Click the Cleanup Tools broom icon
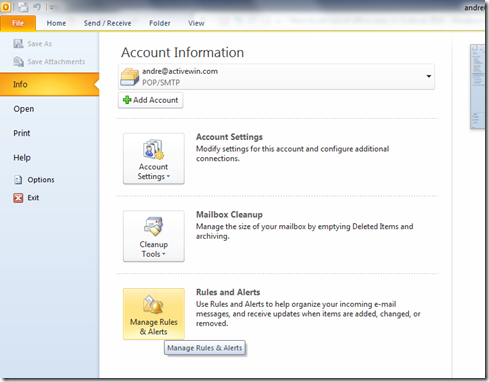Screen dimensions: 489x382 tap(154, 226)
